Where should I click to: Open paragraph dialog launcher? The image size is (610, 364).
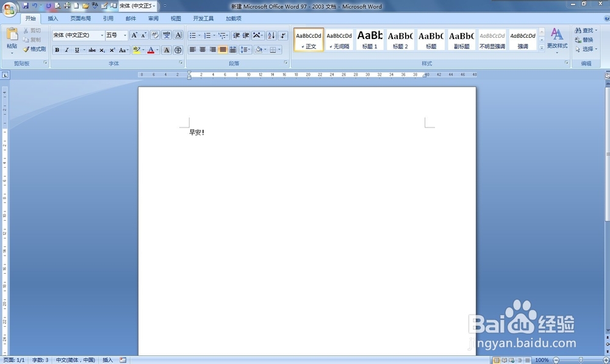[x=285, y=62]
